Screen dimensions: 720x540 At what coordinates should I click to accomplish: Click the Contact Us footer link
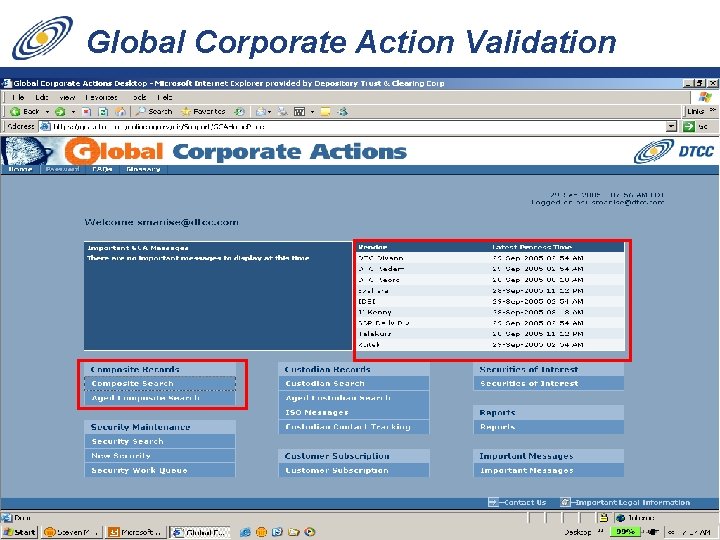coord(525,502)
